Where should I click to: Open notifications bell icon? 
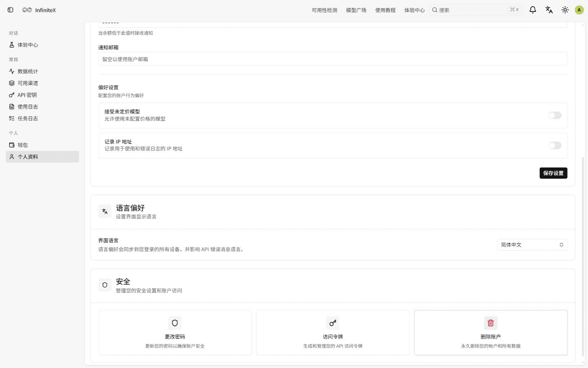pos(532,10)
